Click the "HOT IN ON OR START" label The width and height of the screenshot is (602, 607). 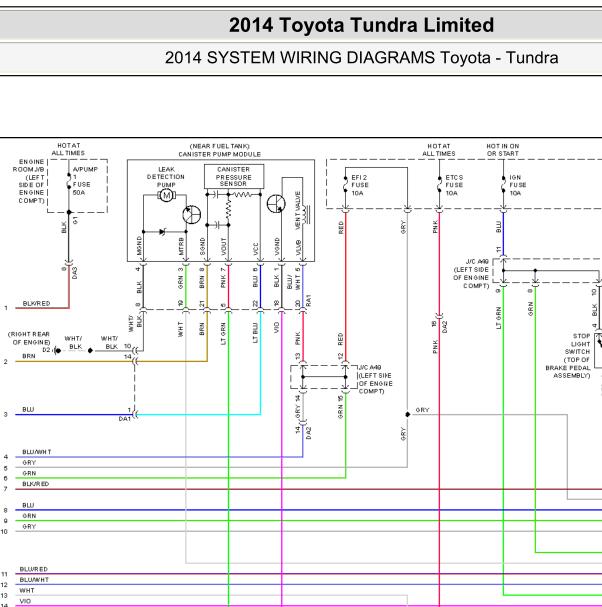coord(503,150)
